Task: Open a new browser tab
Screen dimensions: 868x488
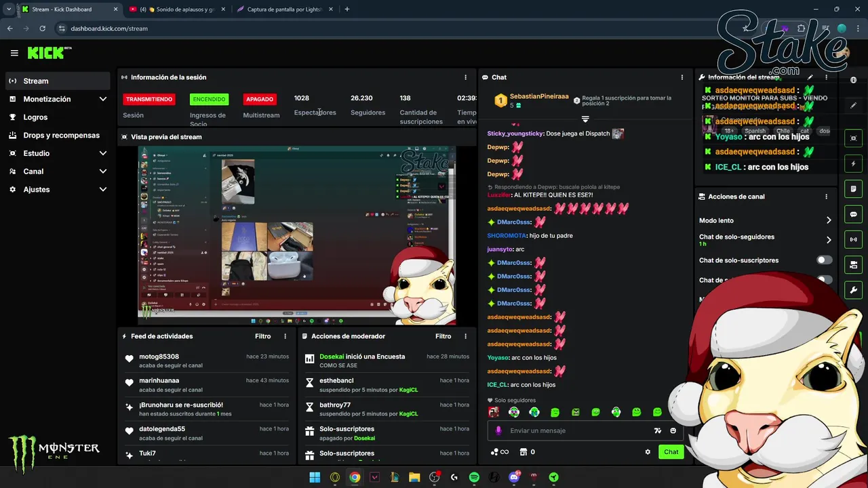Action: 347,9
